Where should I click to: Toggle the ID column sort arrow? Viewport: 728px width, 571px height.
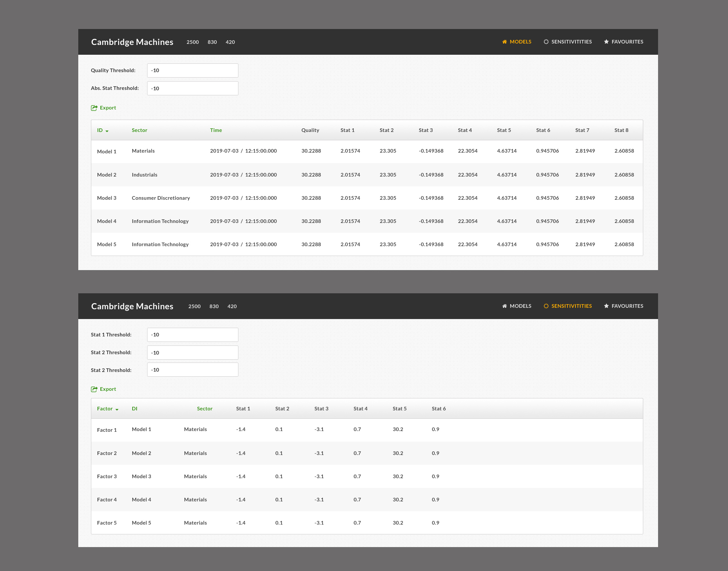point(107,131)
